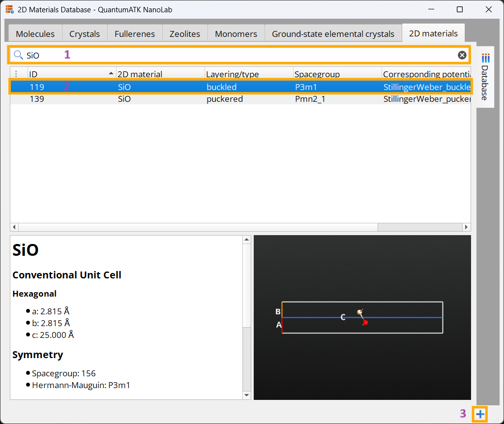Click the 3D structure preview viewport
Screen dimensions: 504x424
362,317
